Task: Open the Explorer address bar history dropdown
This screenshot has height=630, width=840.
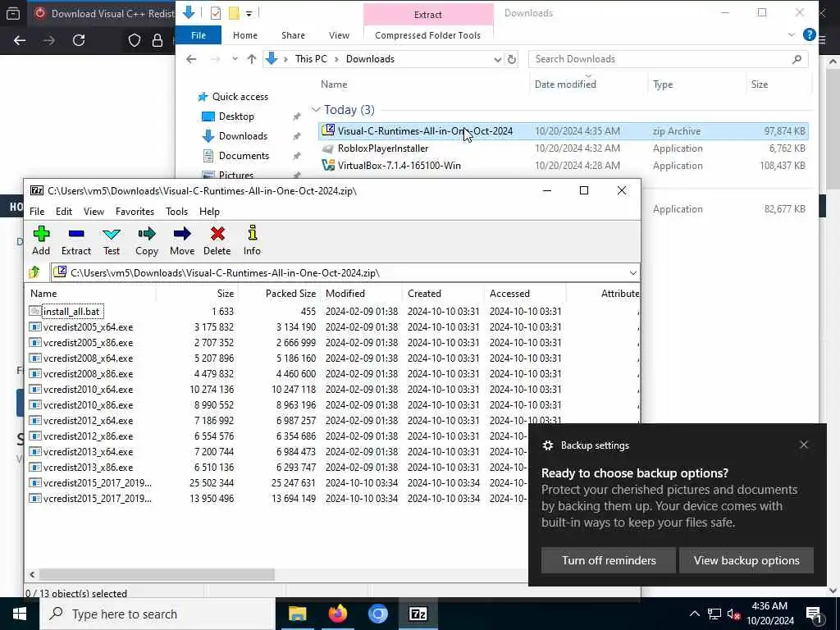Action: pos(498,59)
